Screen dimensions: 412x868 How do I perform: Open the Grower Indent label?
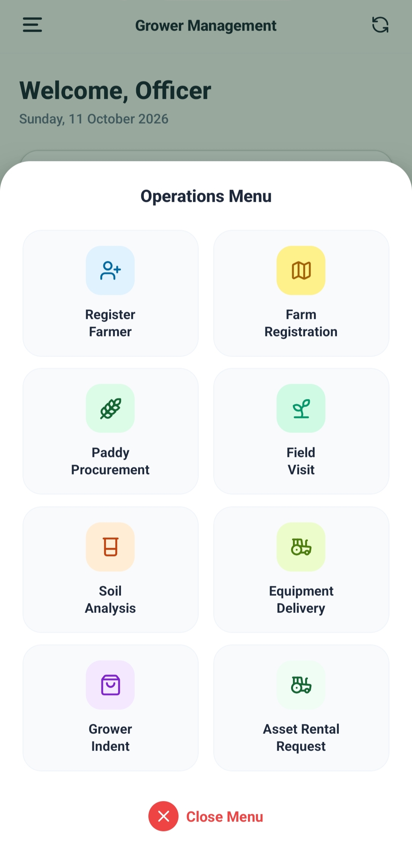[110, 738]
